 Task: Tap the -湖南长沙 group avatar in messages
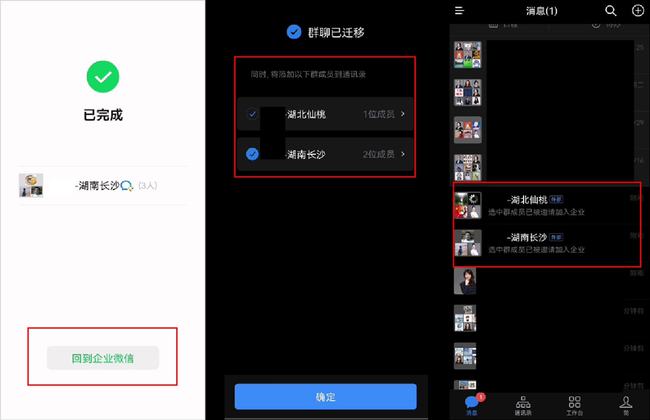click(x=468, y=243)
